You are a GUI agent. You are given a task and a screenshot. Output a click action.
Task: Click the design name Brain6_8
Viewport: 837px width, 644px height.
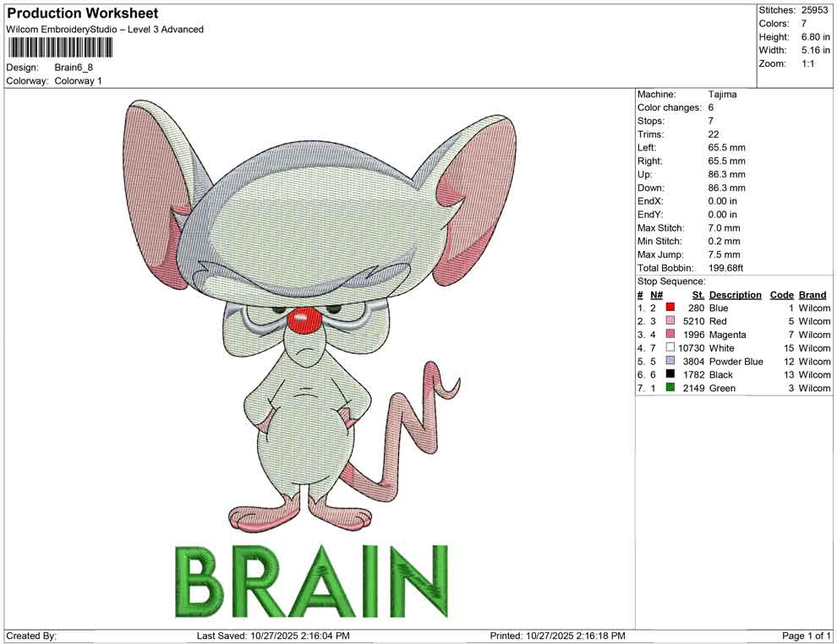pos(74,68)
